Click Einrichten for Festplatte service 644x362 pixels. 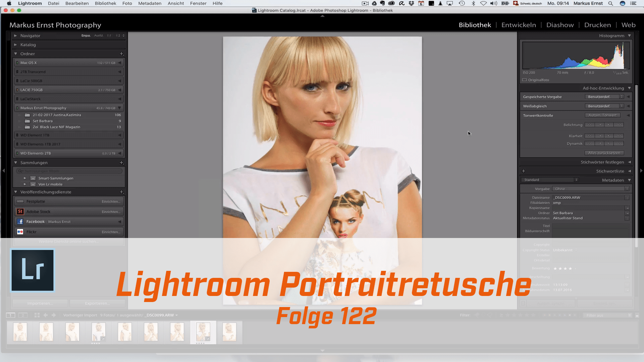(111, 201)
